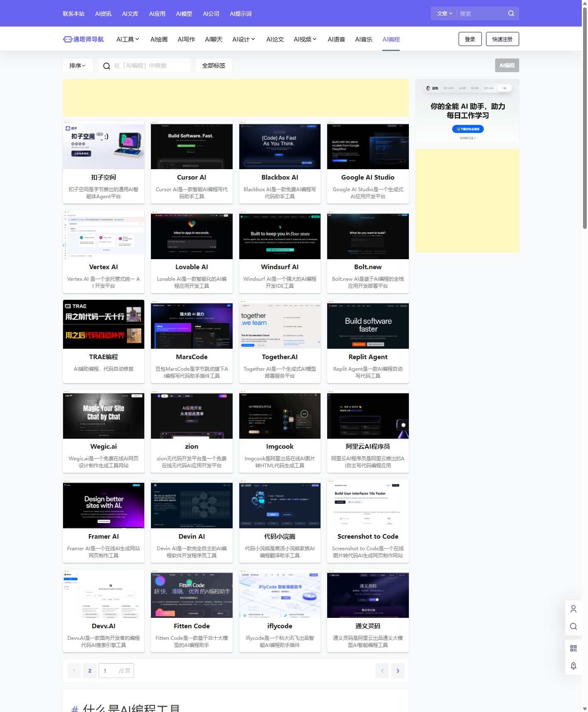Click the 登录 login button

pyautogui.click(x=470, y=39)
